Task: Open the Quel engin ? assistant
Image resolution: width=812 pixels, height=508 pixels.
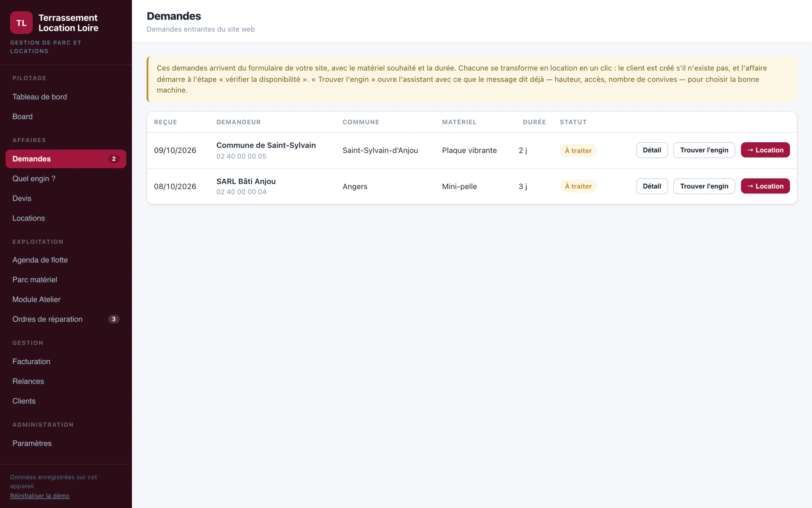Action: point(66,179)
